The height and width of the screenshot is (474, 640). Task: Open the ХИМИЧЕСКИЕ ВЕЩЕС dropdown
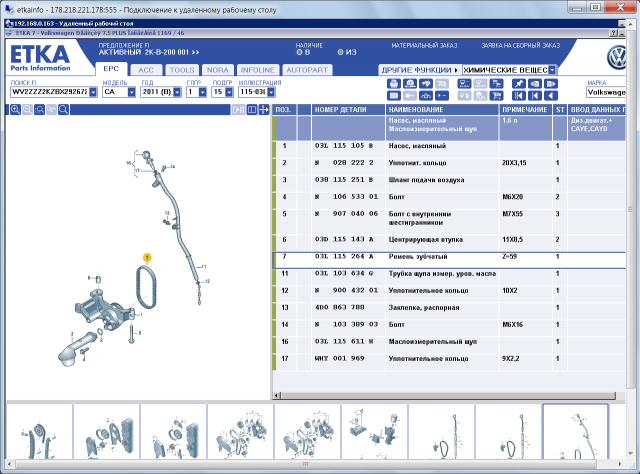click(x=552, y=70)
